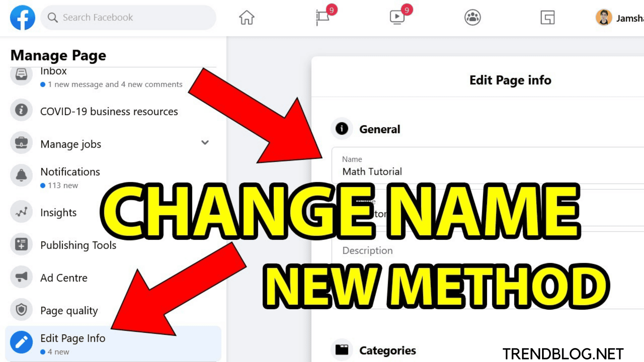Click the Notifications bell icon
The height and width of the screenshot is (362, 644).
(21, 175)
